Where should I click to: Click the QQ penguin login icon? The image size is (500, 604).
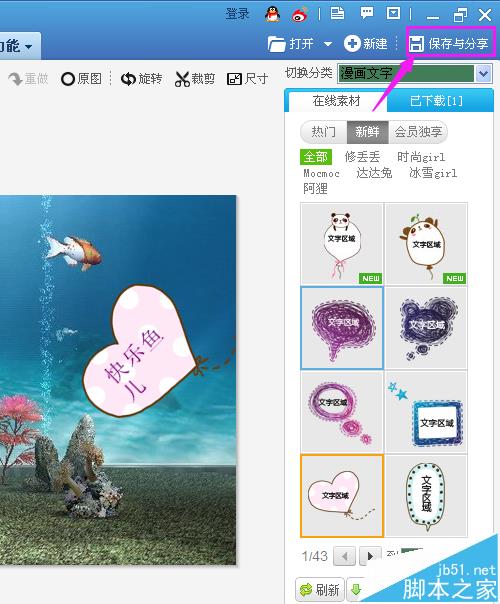pos(272,14)
